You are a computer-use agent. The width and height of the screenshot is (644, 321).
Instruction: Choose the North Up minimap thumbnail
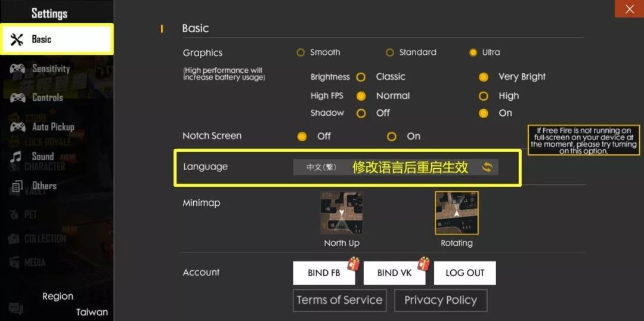pos(342,213)
